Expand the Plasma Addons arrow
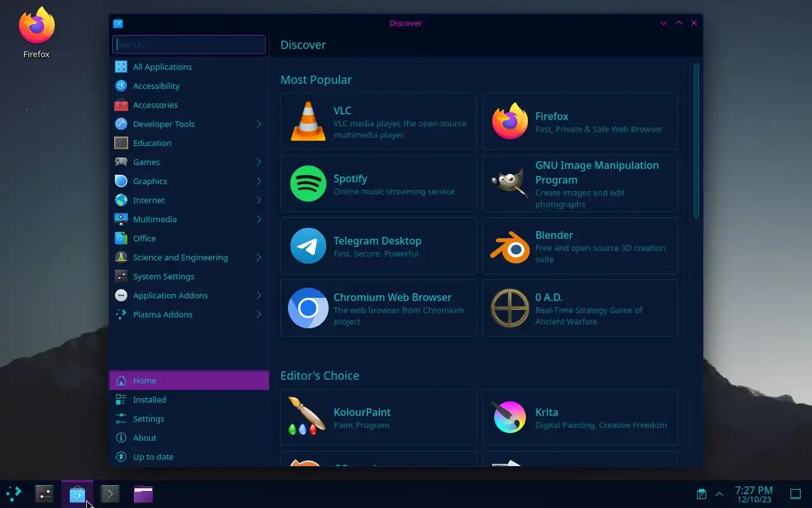The height and width of the screenshot is (508, 812). tap(259, 314)
